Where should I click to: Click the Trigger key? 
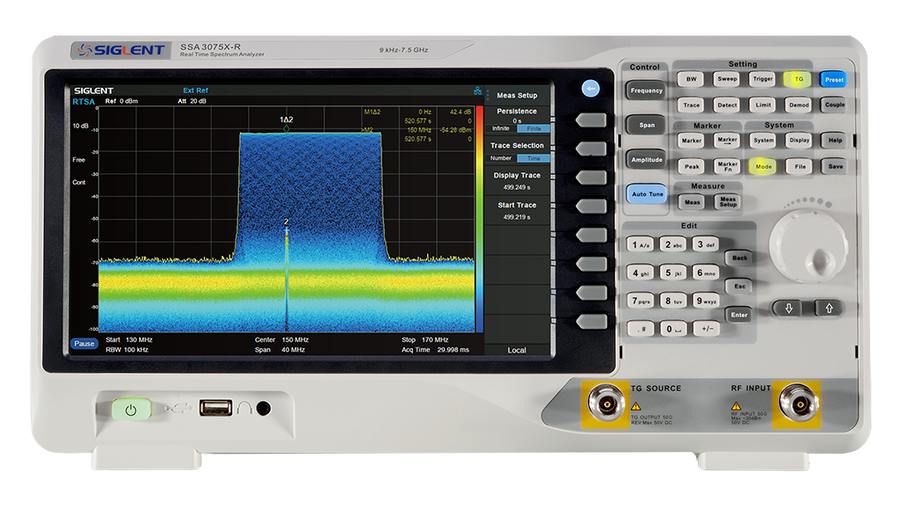[762, 79]
